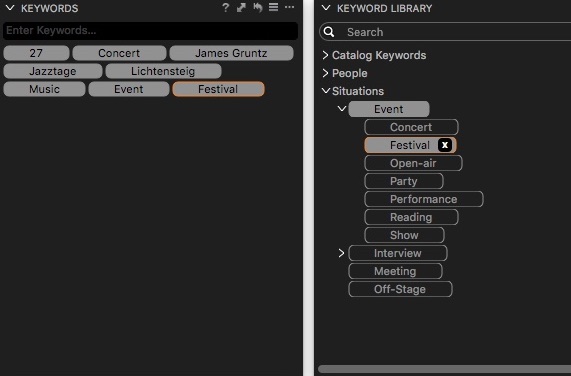Click the Enter Keywords input field
571x376 pixels.
[x=150, y=31]
